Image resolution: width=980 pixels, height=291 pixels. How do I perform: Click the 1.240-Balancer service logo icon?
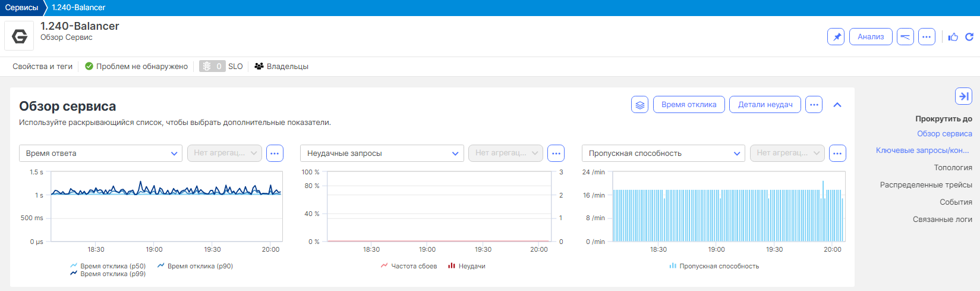[x=19, y=36]
